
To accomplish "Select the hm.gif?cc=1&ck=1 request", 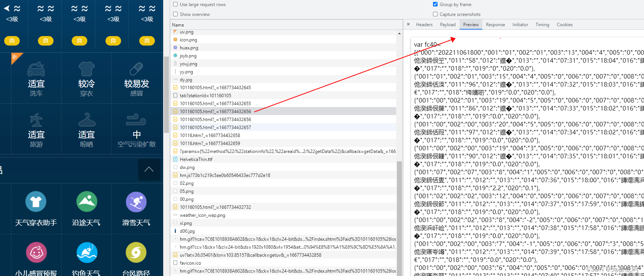I will point(283,247).
